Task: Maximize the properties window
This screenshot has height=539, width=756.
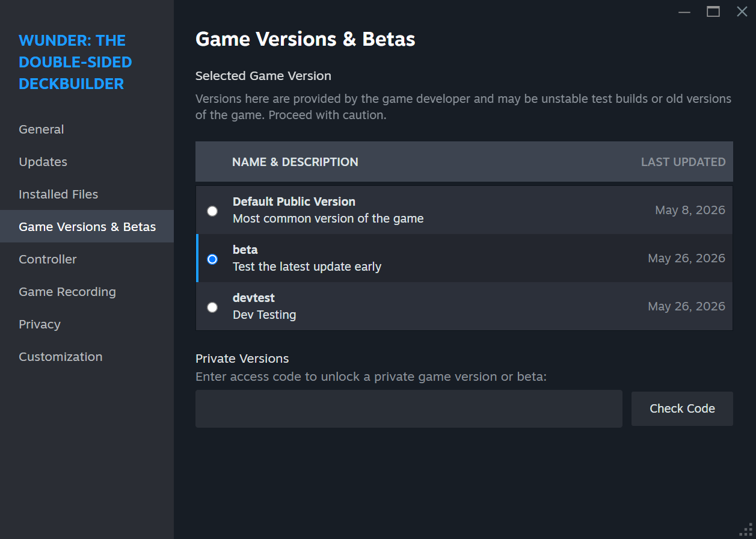Action: (x=713, y=11)
